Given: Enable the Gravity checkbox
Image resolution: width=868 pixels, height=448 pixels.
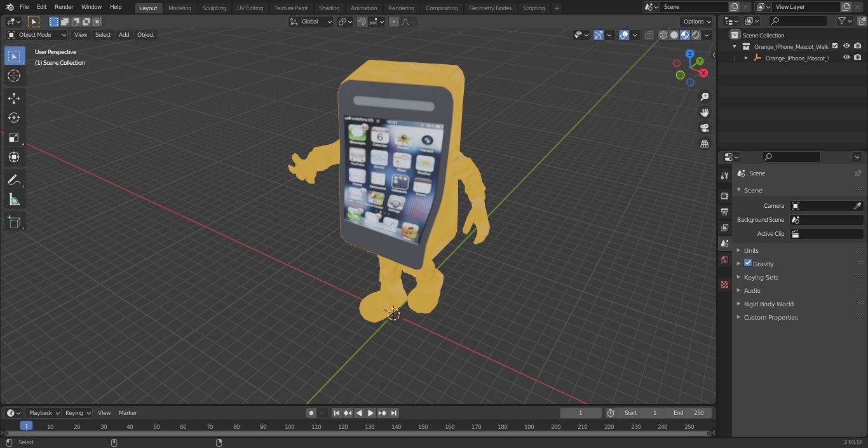Looking at the screenshot, I should (x=748, y=263).
